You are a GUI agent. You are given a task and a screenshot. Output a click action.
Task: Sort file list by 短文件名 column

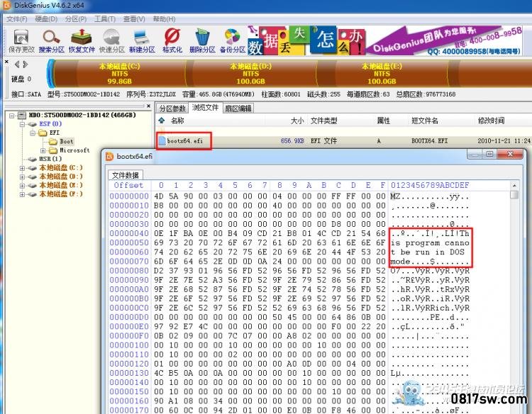point(425,121)
